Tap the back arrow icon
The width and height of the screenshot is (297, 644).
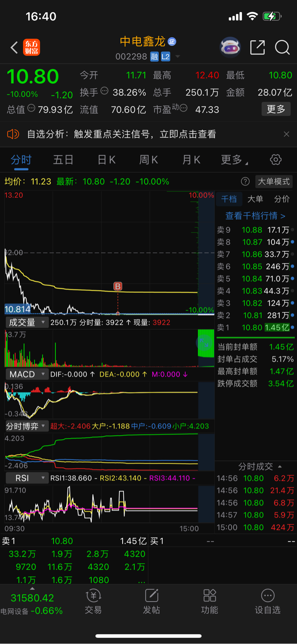(x=14, y=48)
